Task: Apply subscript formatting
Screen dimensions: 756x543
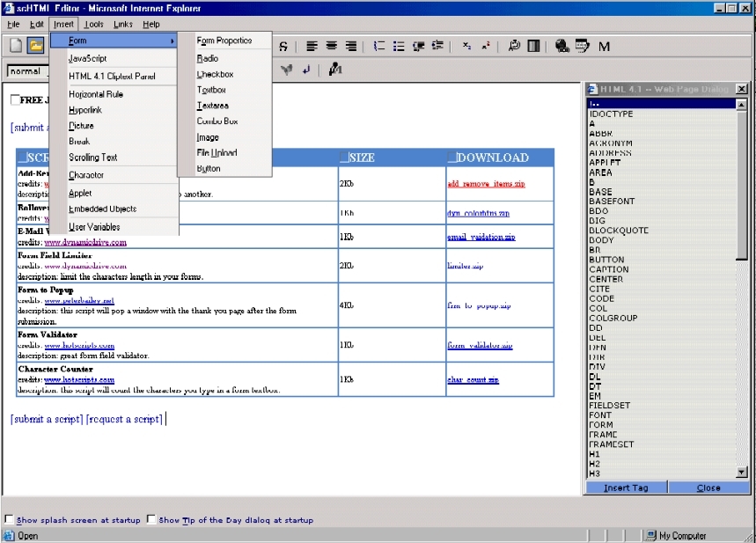Action: (466, 47)
